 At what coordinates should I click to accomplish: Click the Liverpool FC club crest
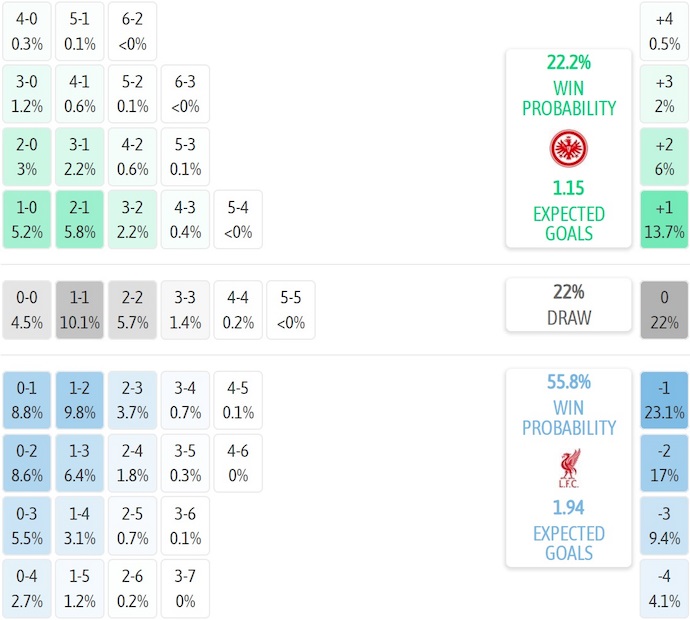point(568,469)
